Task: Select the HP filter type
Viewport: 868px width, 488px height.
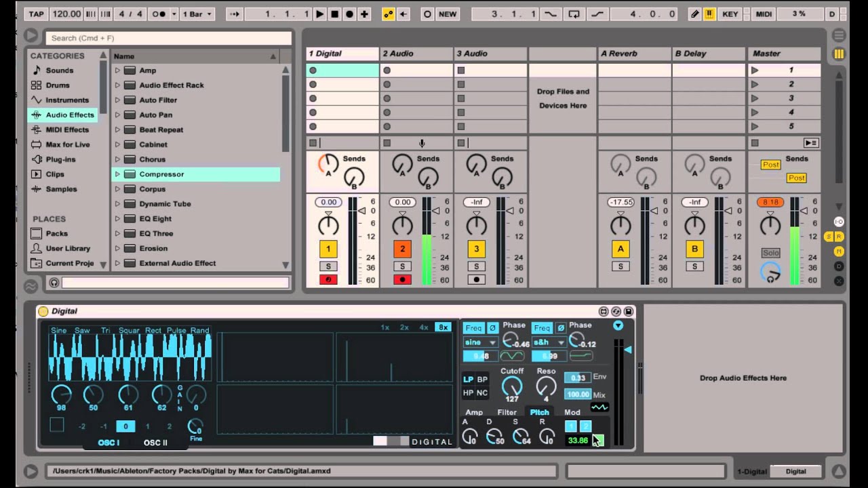Action: point(469,392)
